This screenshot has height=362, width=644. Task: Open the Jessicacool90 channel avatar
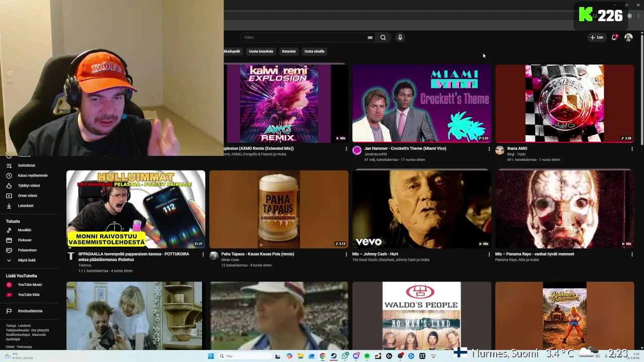click(x=357, y=150)
